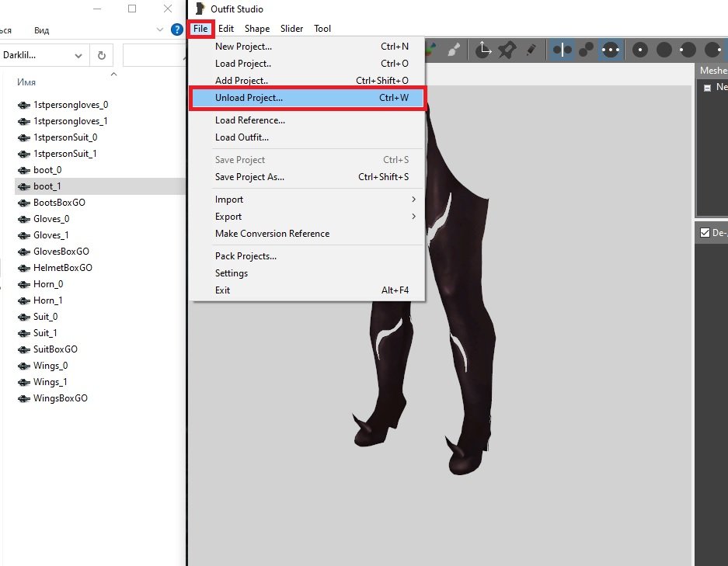The height and width of the screenshot is (566, 728).
Task: Toggle X-mirror brush mode icon
Action: tap(562, 50)
